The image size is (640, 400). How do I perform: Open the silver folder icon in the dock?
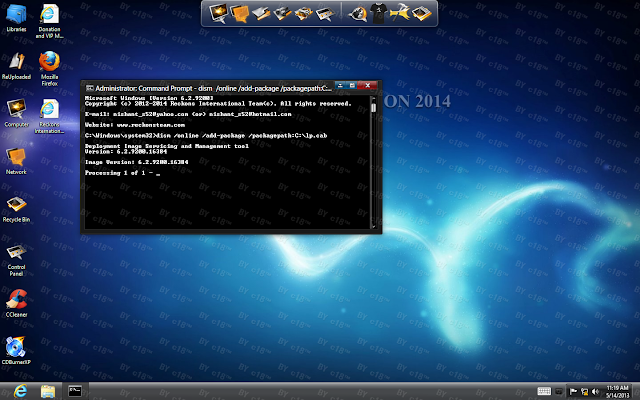tap(261, 13)
